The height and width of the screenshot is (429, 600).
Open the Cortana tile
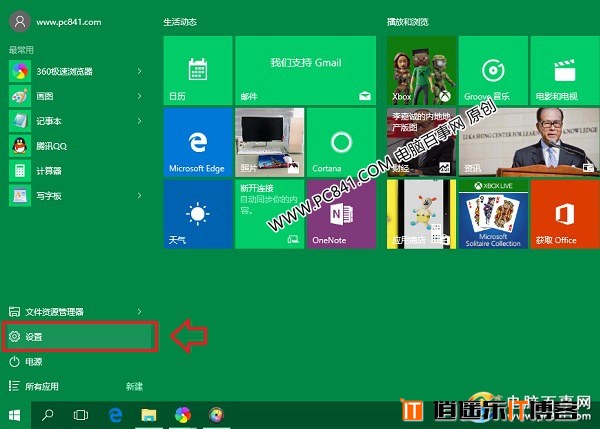click(x=341, y=142)
